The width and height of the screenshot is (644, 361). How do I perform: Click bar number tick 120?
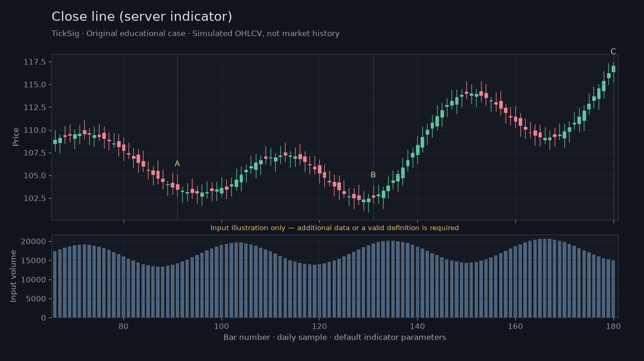pyautogui.click(x=319, y=325)
